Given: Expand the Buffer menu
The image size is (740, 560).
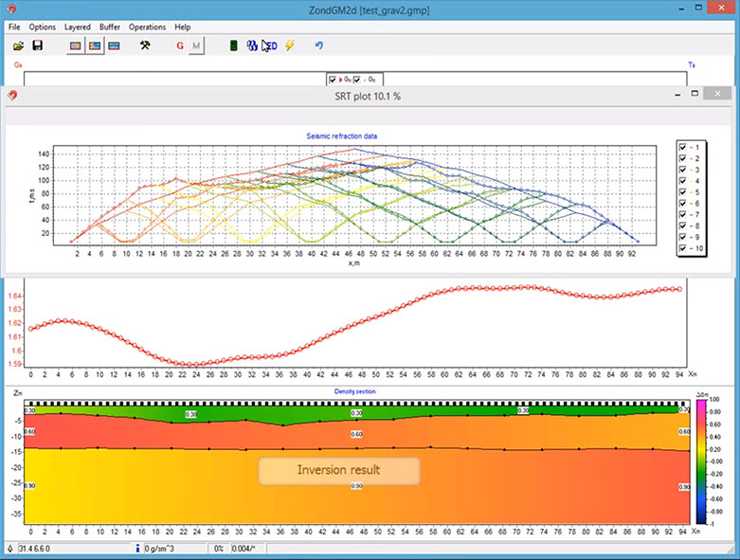Looking at the screenshot, I should [x=109, y=27].
